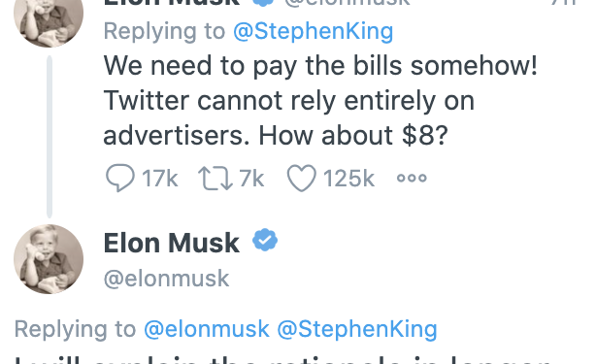Click the reply speech bubble icon
This screenshot has width=596, height=364.
click(120, 178)
